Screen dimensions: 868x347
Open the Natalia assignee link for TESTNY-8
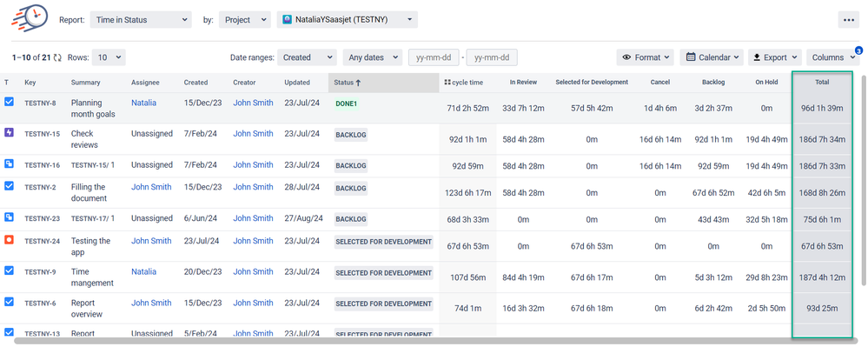(x=144, y=103)
